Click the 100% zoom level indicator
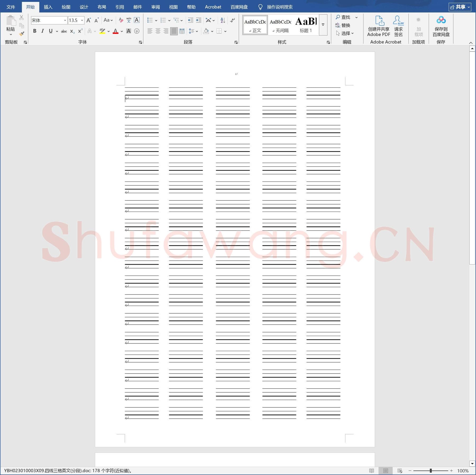Image resolution: width=476 pixels, height=475 pixels. tap(463, 471)
